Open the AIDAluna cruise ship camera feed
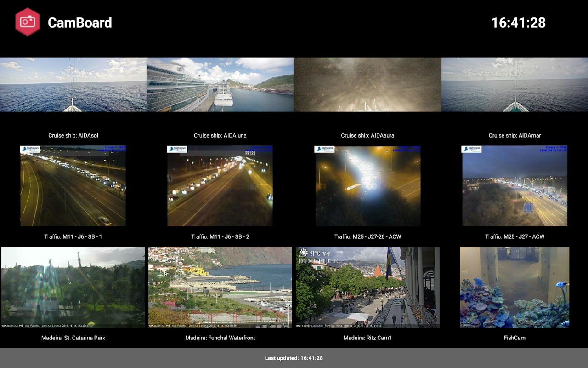The image size is (588, 368). (x=220, y=85)
